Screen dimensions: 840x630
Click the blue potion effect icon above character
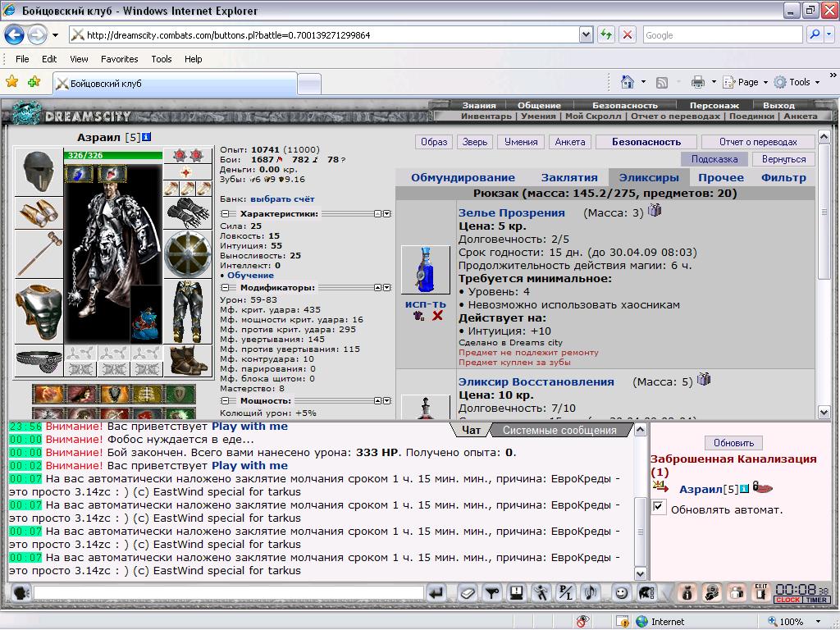coord(79,174)
